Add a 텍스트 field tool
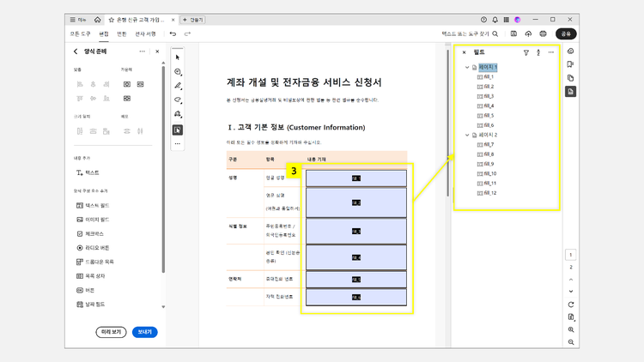This screenshot has width=644, height=362. (x=88, y=172)
